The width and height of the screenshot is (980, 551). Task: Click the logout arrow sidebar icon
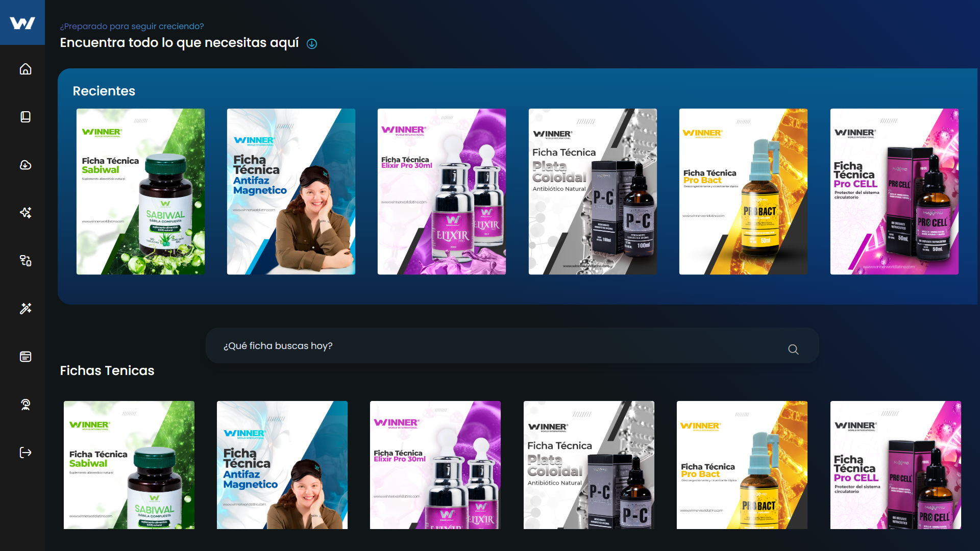[x=26, y=453]
